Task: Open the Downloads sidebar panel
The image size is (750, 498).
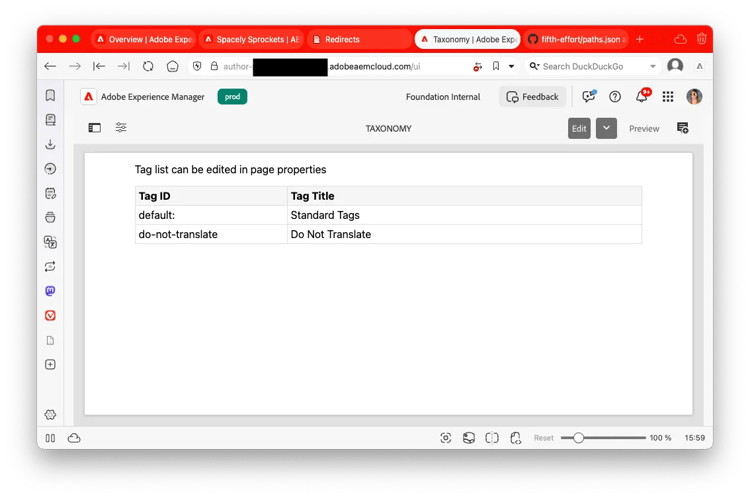Action: pos(50,144)
